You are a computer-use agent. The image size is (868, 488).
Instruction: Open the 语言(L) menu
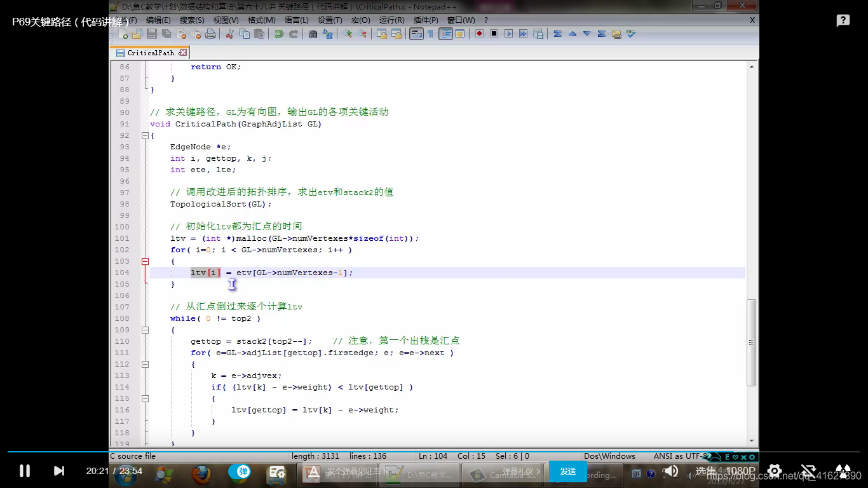coord(296,20)
